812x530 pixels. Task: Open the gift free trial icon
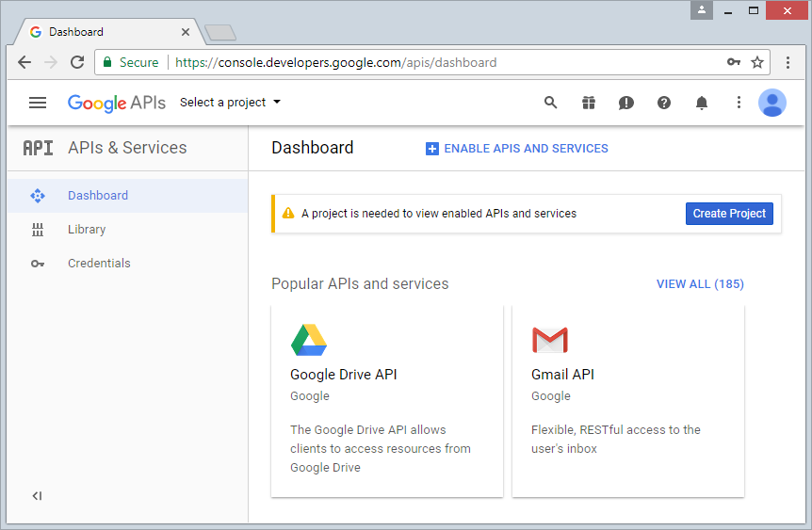[589, 103]
